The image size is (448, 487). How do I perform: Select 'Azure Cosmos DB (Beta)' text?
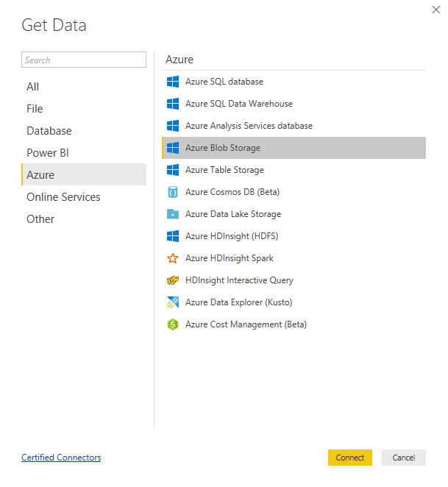point(232,192)
